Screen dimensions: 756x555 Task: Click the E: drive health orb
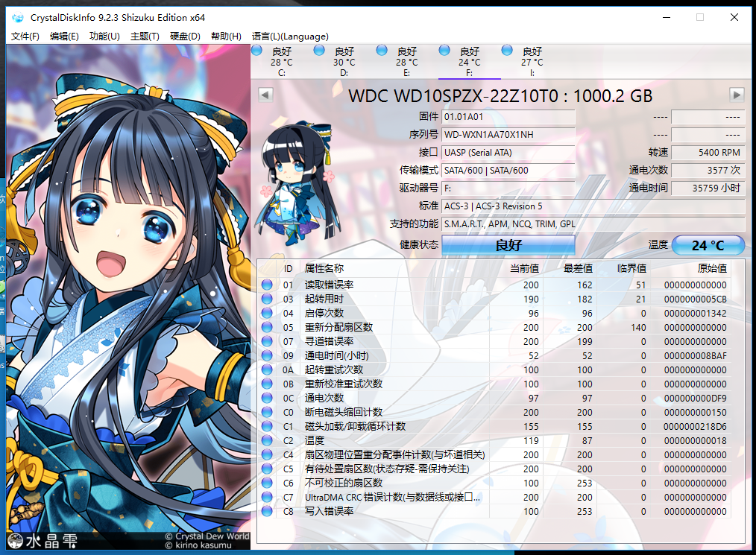coord(382,51)
